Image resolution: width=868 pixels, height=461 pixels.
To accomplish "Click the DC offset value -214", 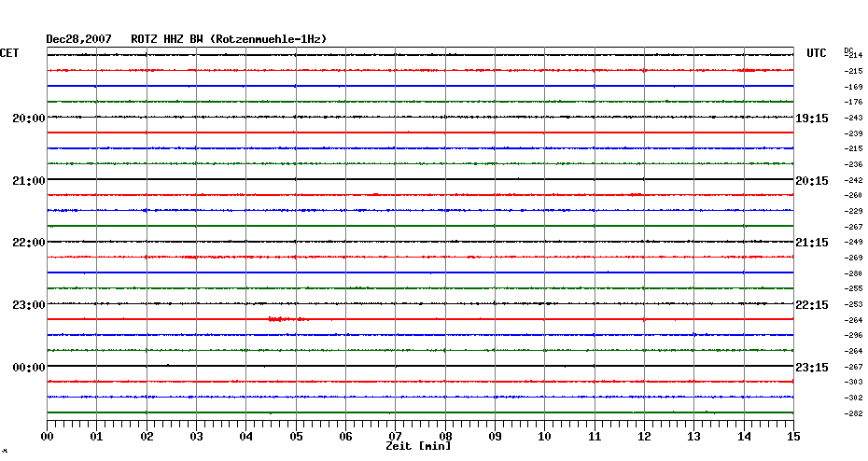I will pos(853,56).
